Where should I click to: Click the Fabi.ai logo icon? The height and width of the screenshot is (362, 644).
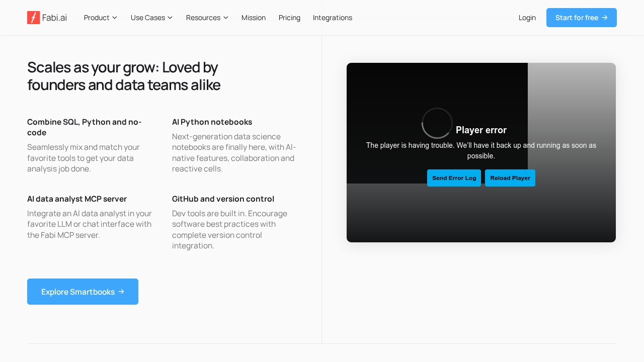(x=33, y=18)
